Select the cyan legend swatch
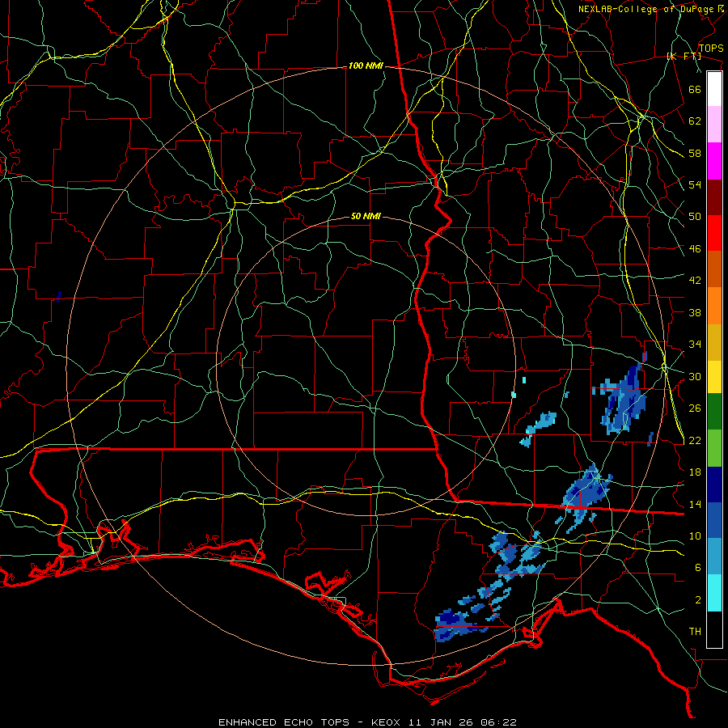Screen dimensions: 728x728 [x=714, y=594]
